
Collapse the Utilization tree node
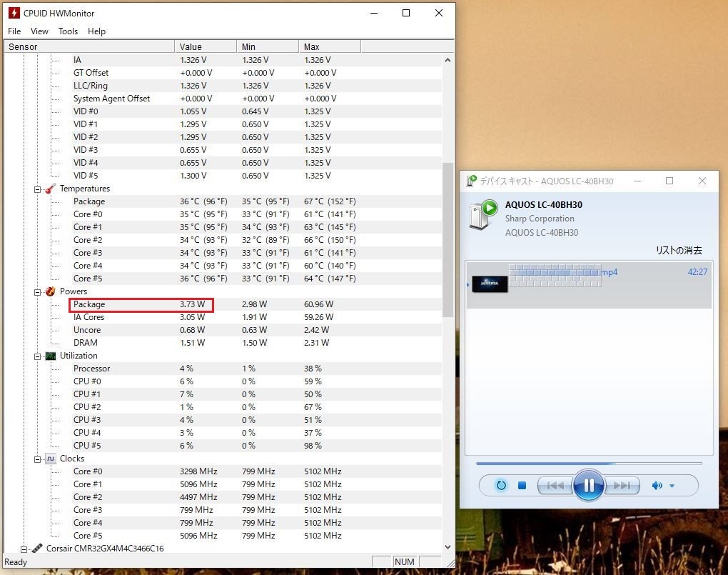pyautogui.click(x=38, y=356)
